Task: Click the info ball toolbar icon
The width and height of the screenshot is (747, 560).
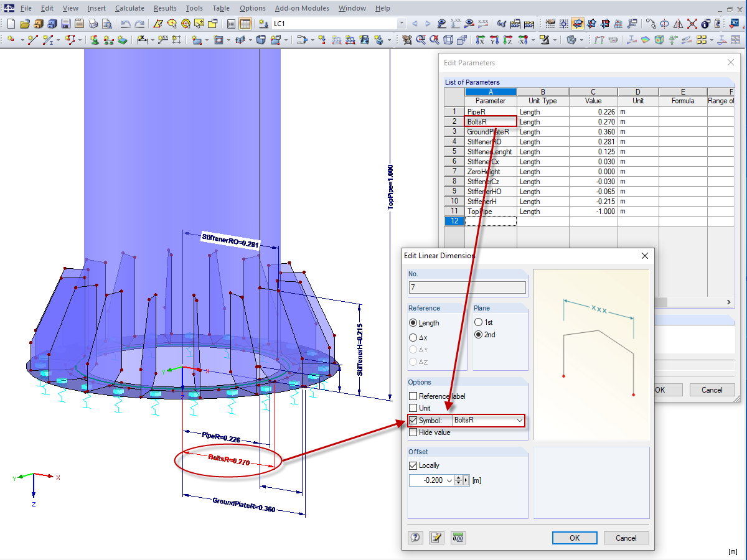Action: click(x=706, y=24)
